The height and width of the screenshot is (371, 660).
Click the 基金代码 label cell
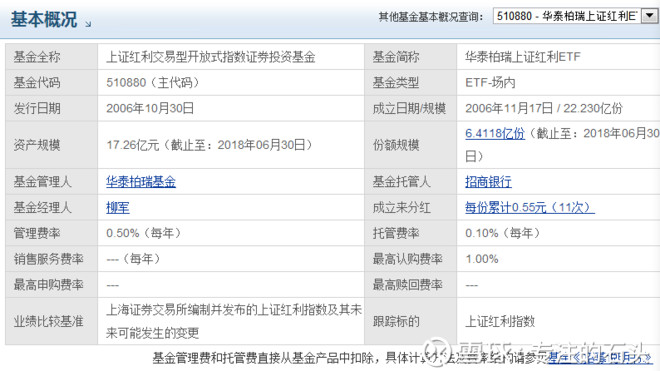coord(51,83)
